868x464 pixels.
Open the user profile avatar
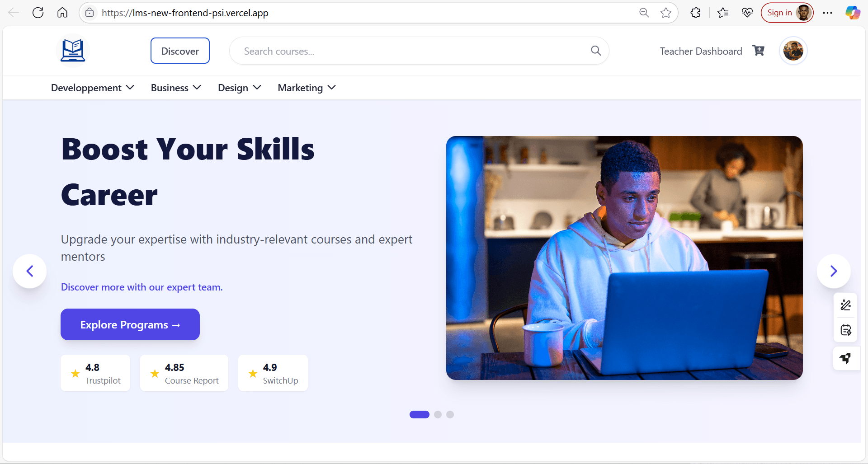[x=793, y=51]
